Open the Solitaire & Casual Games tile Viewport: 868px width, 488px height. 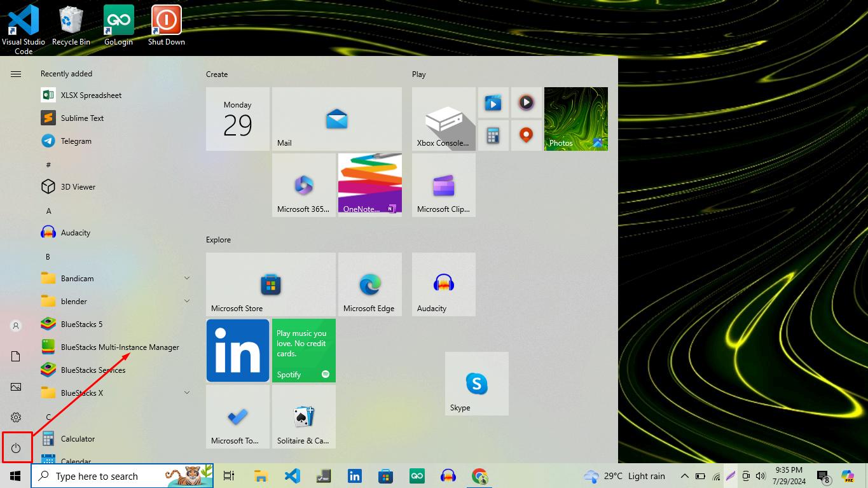304,417
